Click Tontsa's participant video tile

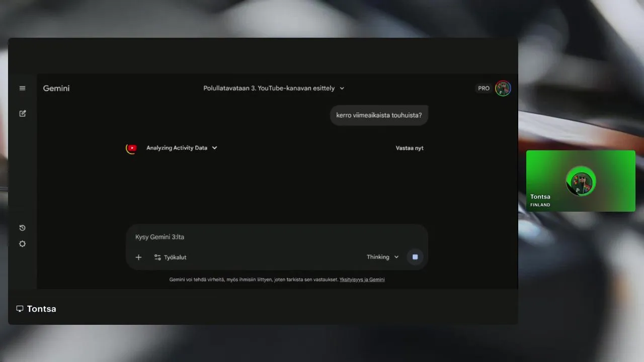click(581, 181)
